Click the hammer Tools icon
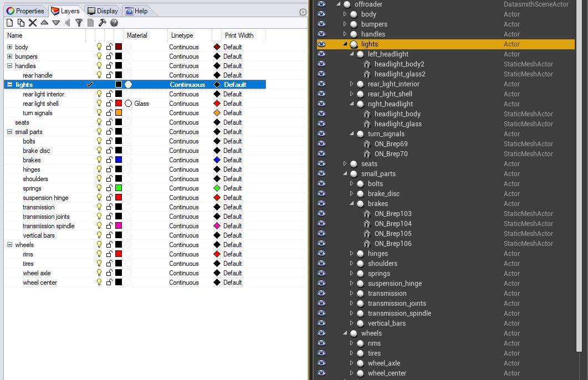The width and height of the screenshot is (588, 380). coord(103,23)
